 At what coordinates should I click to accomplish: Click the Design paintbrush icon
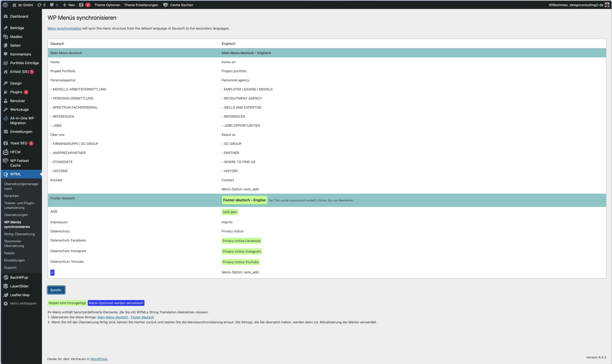pyautogui.click(x=6, y=83)
